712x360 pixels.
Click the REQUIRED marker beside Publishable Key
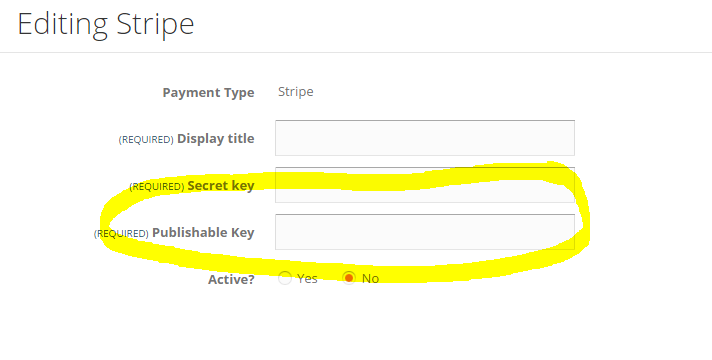tap(121, 233)
